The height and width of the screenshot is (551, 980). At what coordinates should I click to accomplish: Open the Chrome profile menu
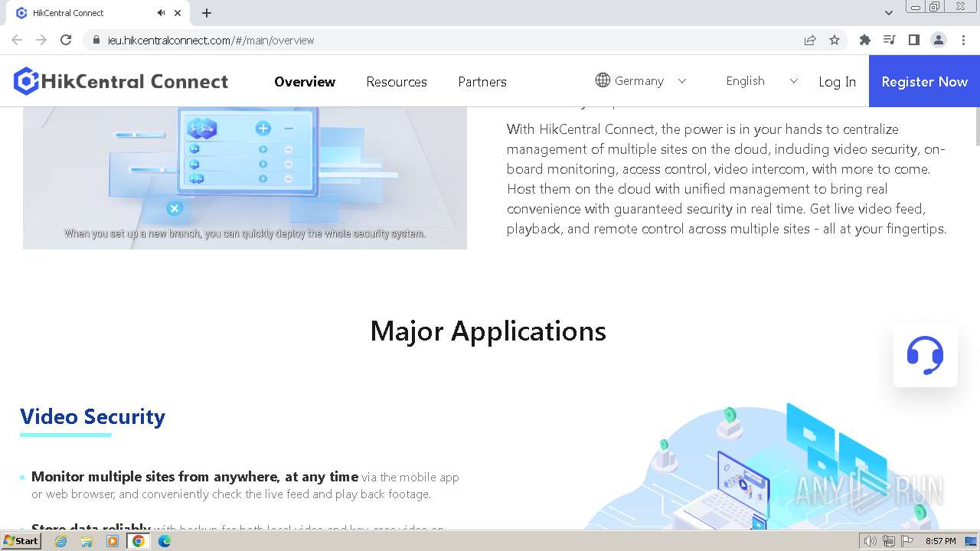pos(939,40)
